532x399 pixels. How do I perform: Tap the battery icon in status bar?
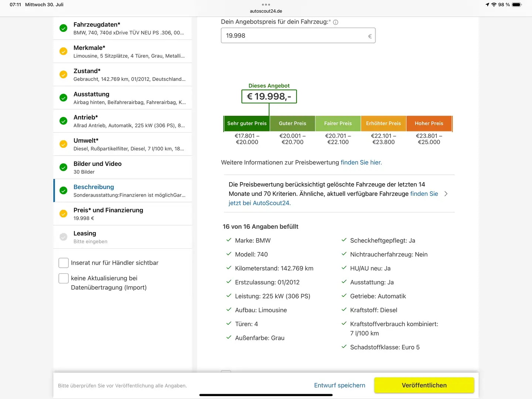(517, 5)
